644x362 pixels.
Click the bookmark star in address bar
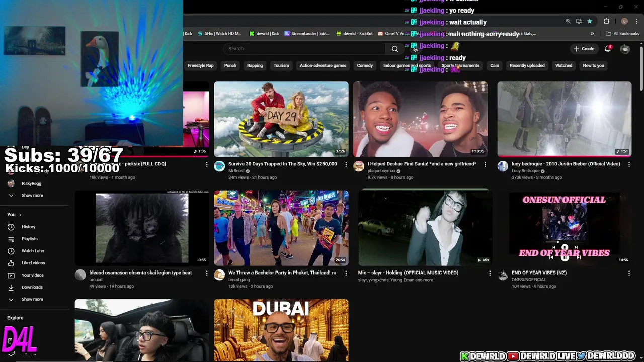coord(590,21)
